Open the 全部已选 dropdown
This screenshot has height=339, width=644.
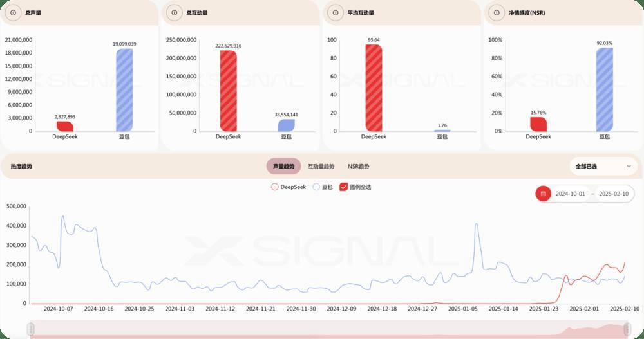[603, 166]
